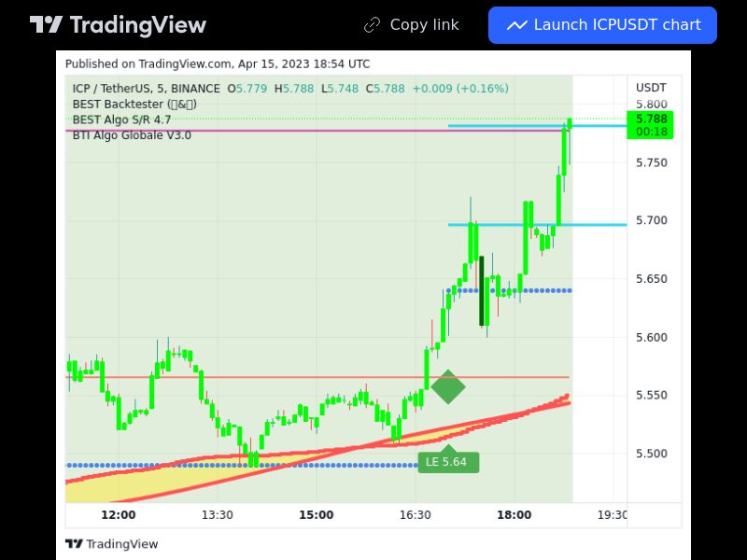Click the LE 5.64 long entry label
The width and height of the screenshot is (747, 560).
click(448, 461)
